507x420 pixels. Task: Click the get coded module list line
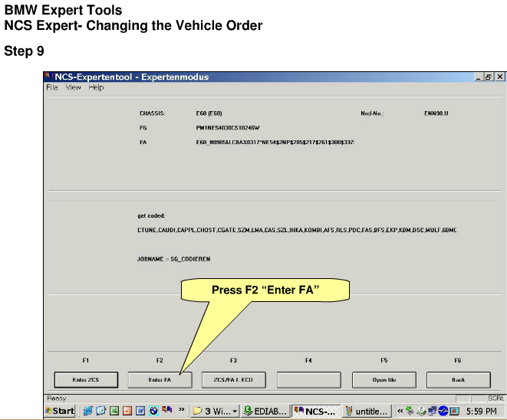297,230
